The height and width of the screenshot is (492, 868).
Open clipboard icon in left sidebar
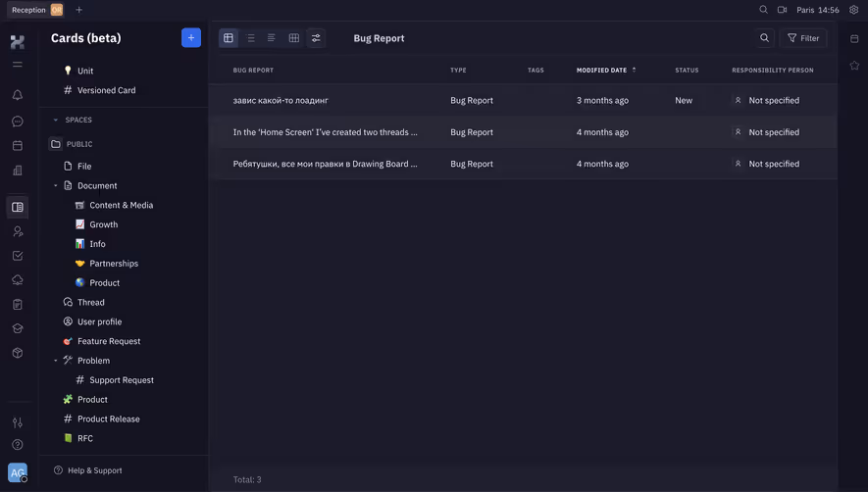18,305
